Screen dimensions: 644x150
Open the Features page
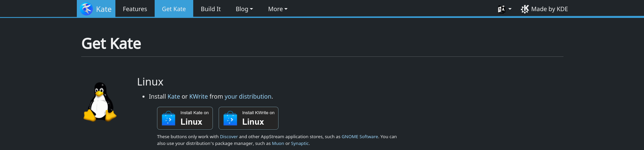point(135,9)
